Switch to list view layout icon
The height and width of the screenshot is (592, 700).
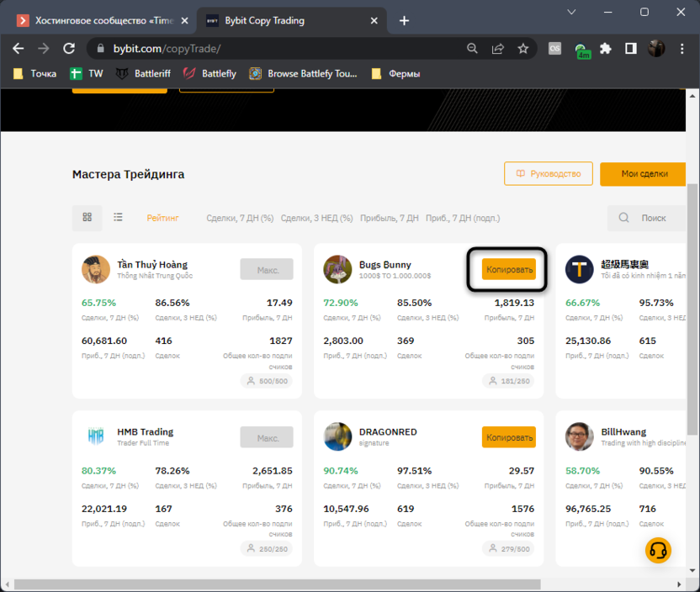[119, 218]
